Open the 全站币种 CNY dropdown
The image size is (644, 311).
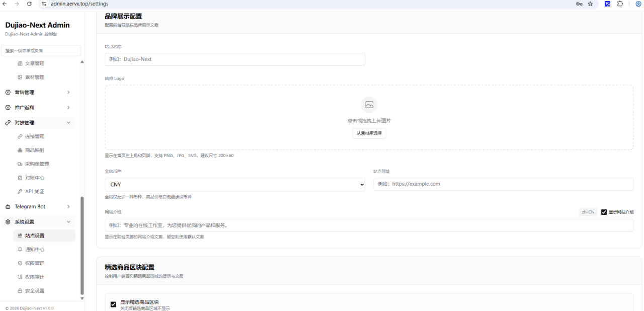234,185
